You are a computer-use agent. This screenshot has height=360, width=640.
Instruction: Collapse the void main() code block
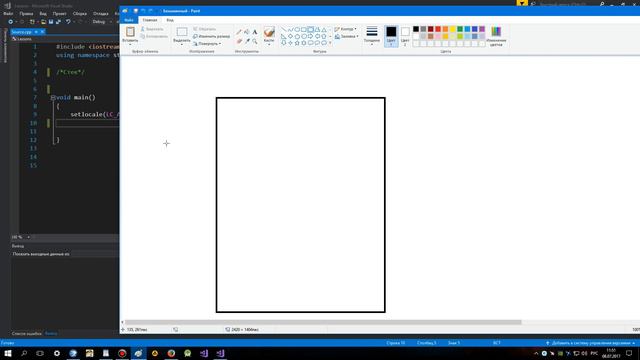coord(53,98)
